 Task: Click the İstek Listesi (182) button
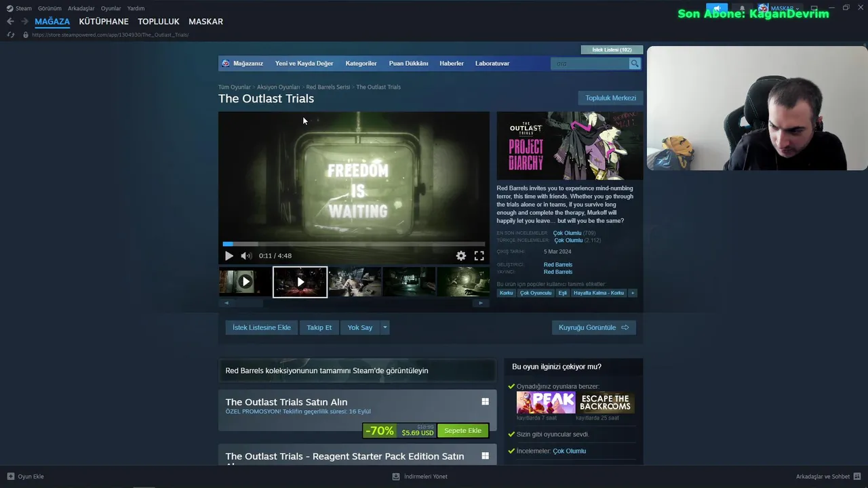coord(612,49)
